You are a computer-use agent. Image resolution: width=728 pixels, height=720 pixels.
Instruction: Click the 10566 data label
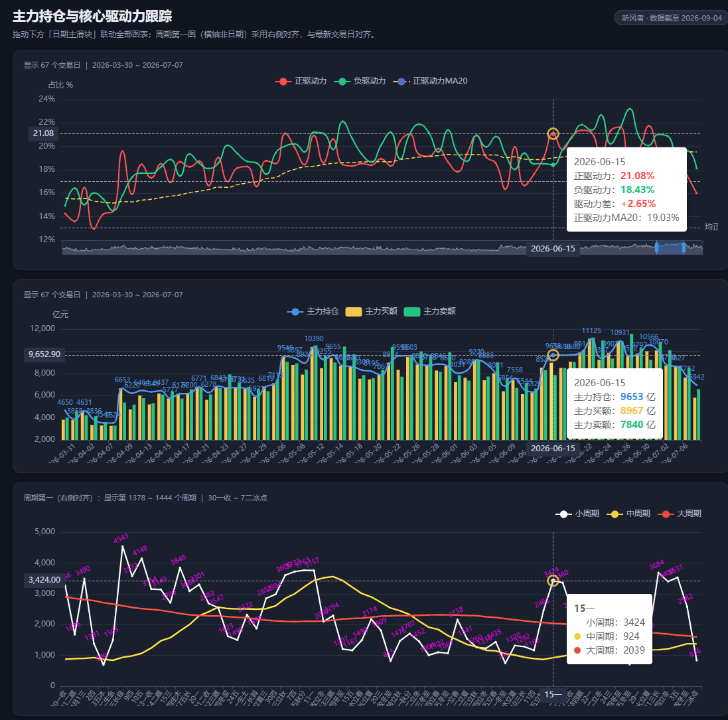click(648, 337)
